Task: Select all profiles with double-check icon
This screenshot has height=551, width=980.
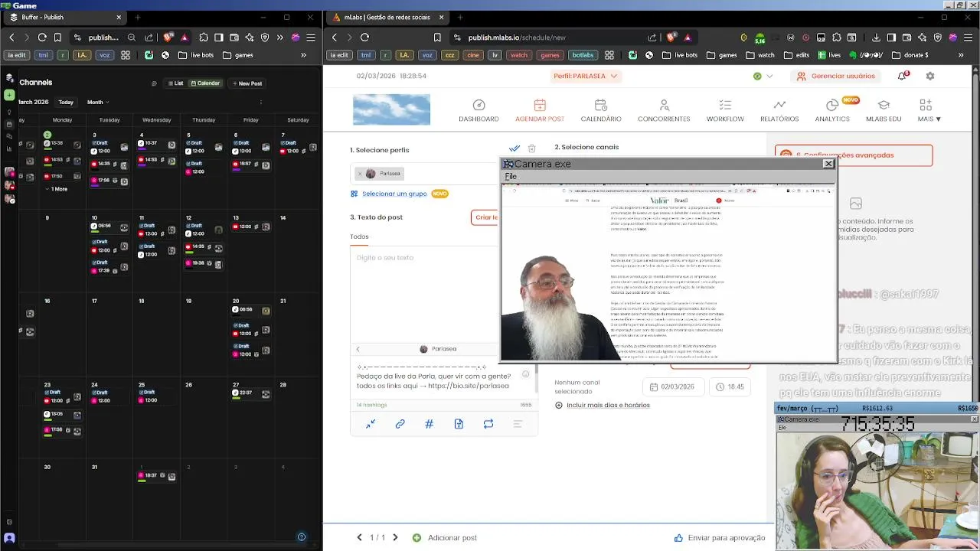Action: 514,148
